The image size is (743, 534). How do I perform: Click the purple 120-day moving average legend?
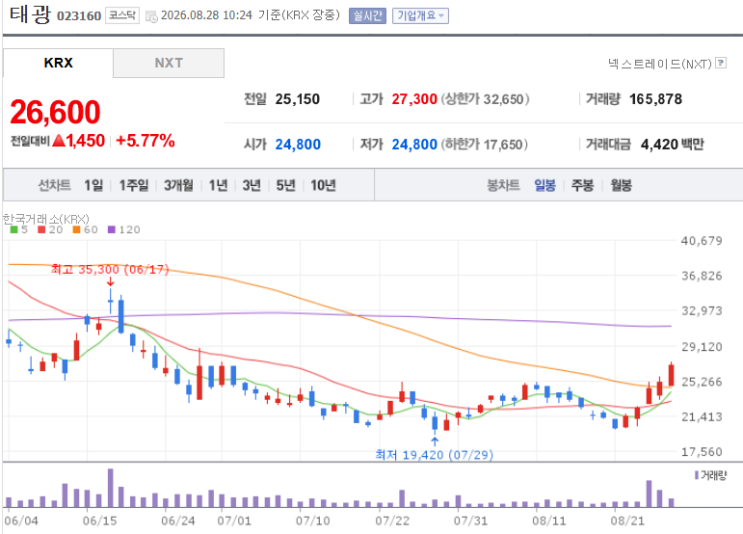click(x=124, y=230)
